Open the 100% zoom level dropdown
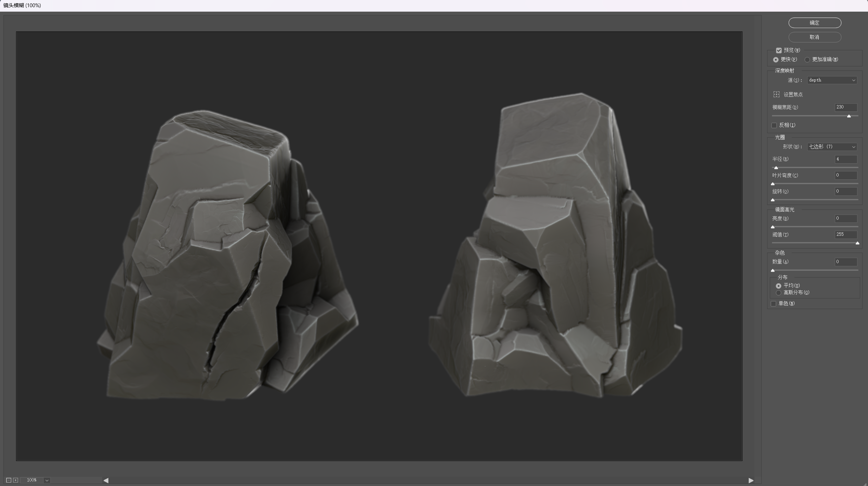 click(47, 480)
